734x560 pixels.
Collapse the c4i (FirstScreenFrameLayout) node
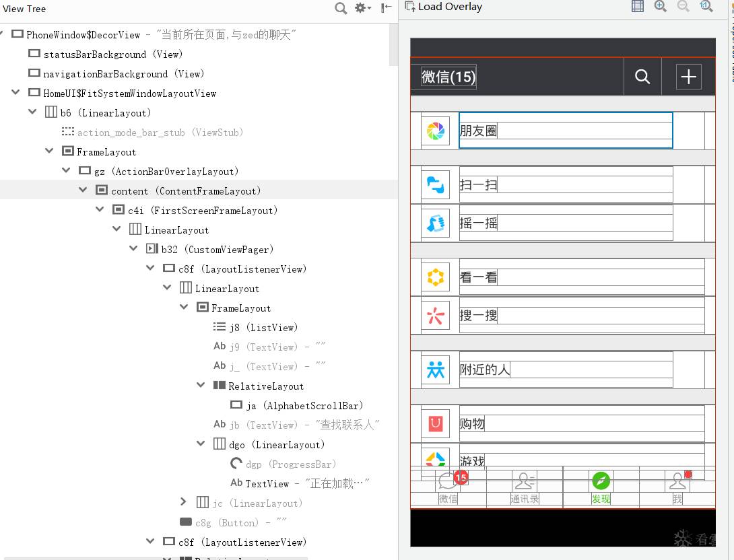coord(100,209)
